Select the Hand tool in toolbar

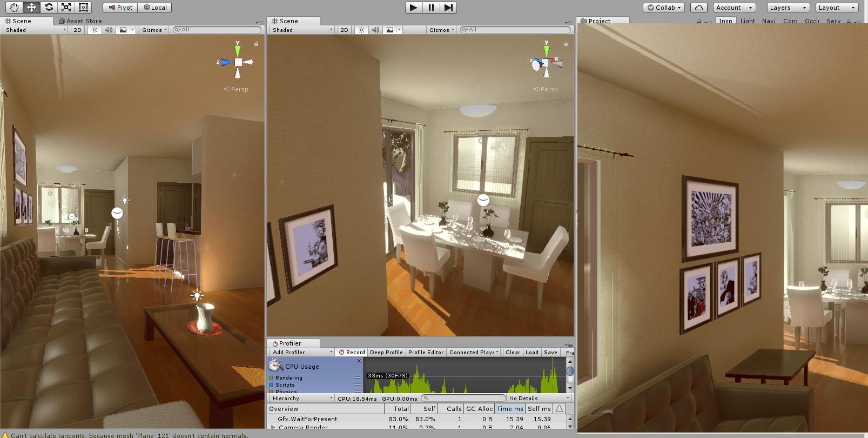click(x=14, y=7)
